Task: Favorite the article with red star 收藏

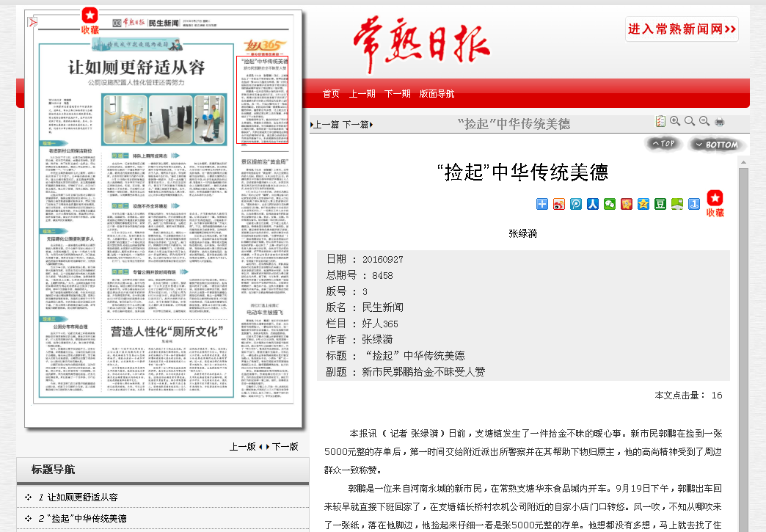Action: 715,203
